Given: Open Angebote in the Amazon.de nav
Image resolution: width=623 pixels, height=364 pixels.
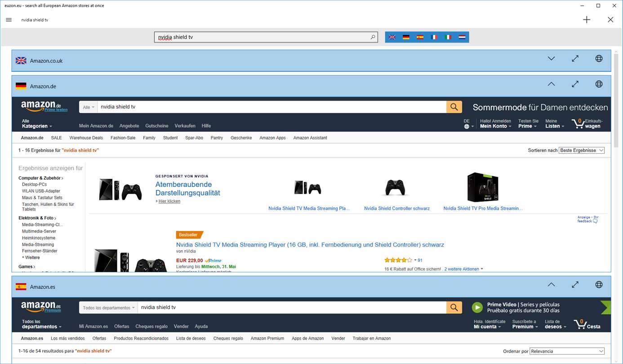Looking at the screenshot, I should [x=129, y=126].
